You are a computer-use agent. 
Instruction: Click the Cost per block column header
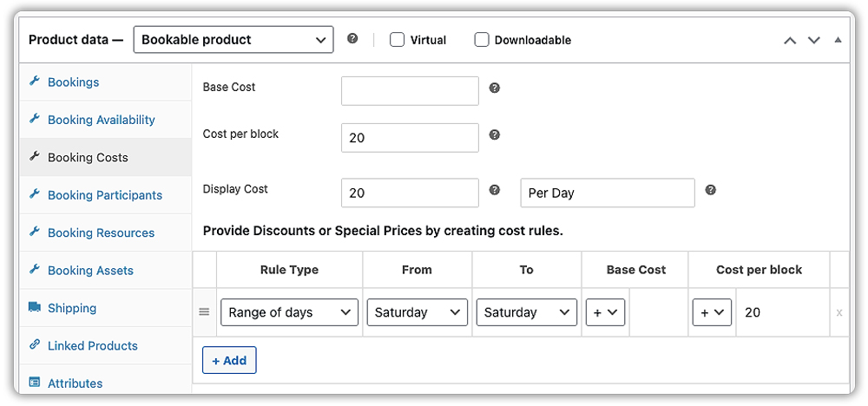pyautogui.click(x=759, y=270)
